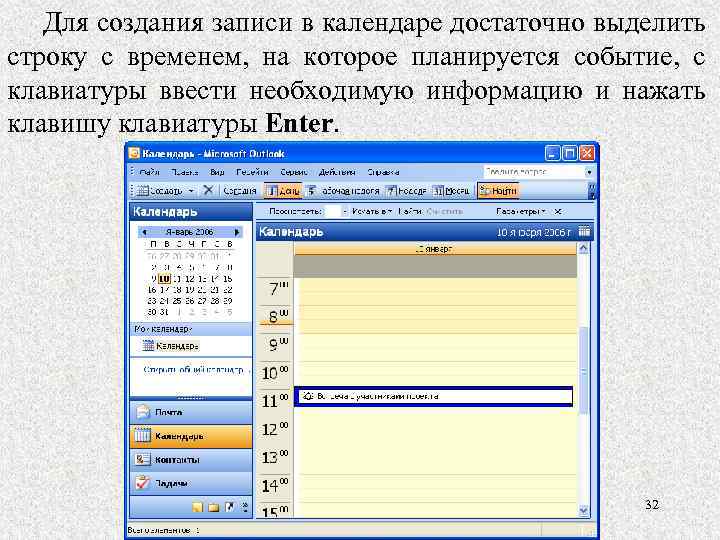
Task: Open Почта in the navigation pane
Action: [x=191, y=412]
